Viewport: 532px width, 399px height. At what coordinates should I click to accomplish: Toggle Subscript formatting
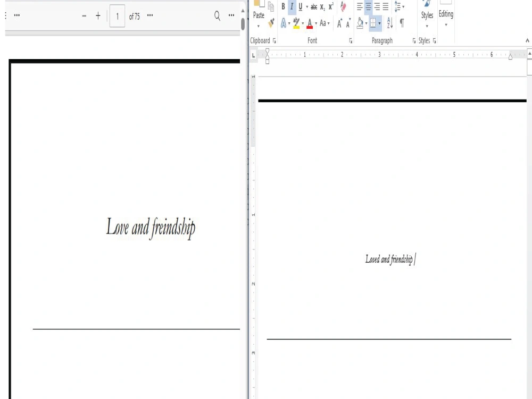(323, 7)
